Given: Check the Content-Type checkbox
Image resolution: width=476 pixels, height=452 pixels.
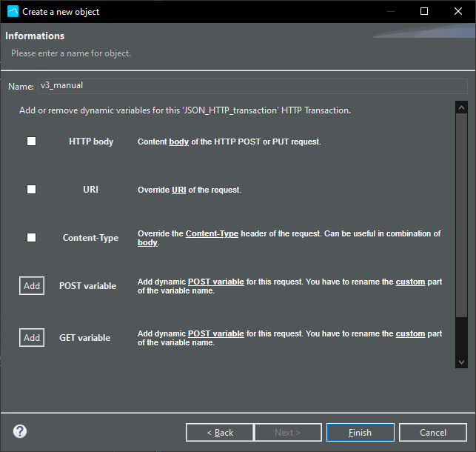Looking at the screenshot, I should [31, 237].
